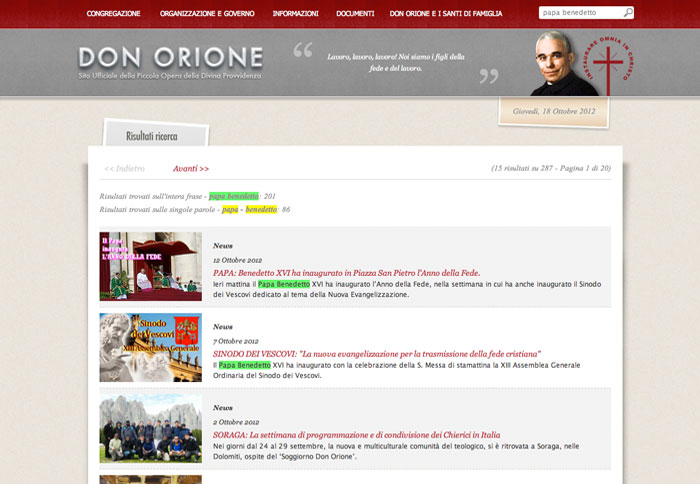700x484 pixels.
Task: Click 'News' label above the Soraga article
Action: point(223,408)
